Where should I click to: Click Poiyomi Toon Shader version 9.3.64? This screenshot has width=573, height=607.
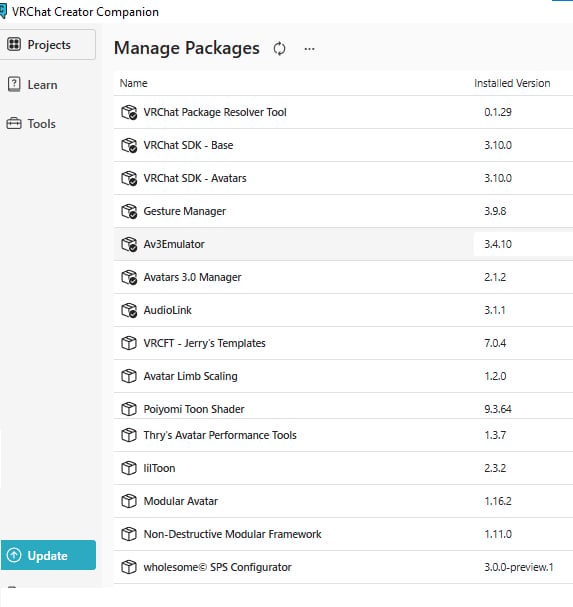(x=498, y=409)
